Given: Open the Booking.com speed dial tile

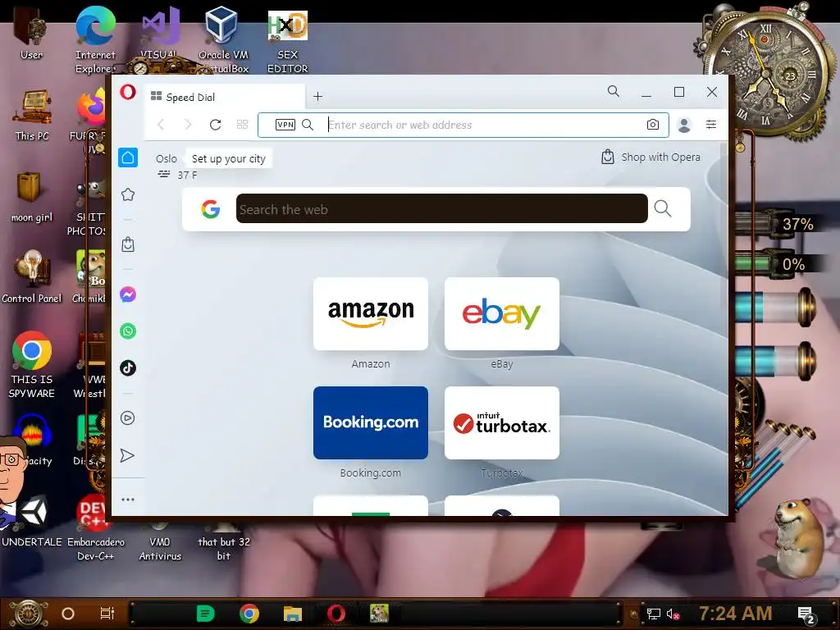Looking at the screenshot, I should tap(371, 422).
